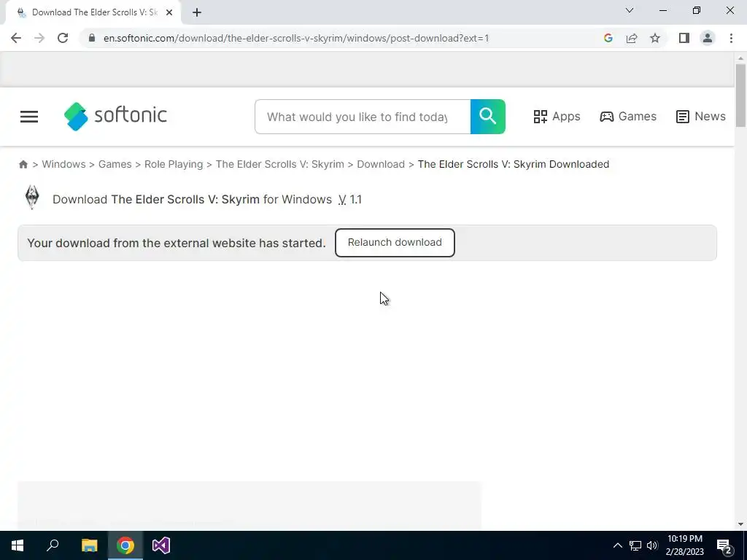The image size is (747, 560).
Task: Click the green search magnifier button
Action: click(487, 117)
